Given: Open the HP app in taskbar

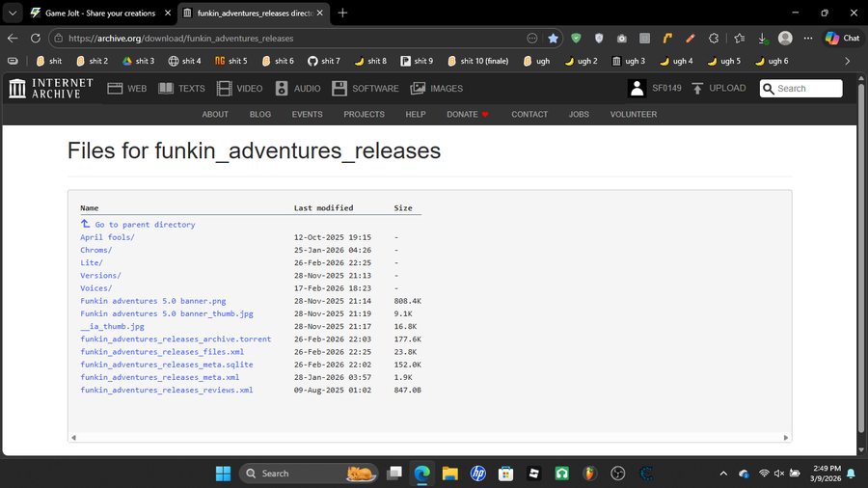Looking at the screenshot, I should 477,474.
